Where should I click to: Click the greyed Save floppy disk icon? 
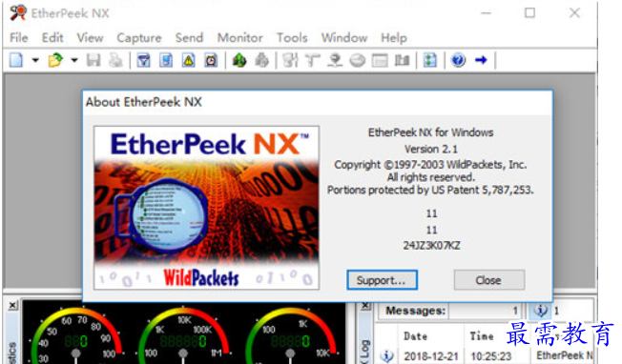coord(93,60)
